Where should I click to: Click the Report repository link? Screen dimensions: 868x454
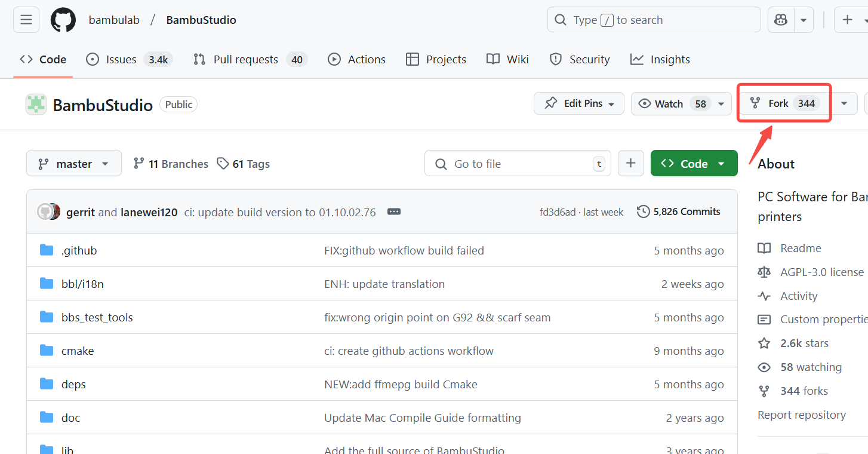click(x=802, y=415)
